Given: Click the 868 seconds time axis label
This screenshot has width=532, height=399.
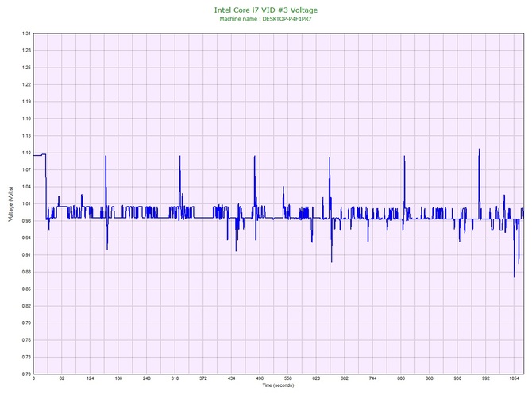Looking at the screenshot, I should [430, 378].
